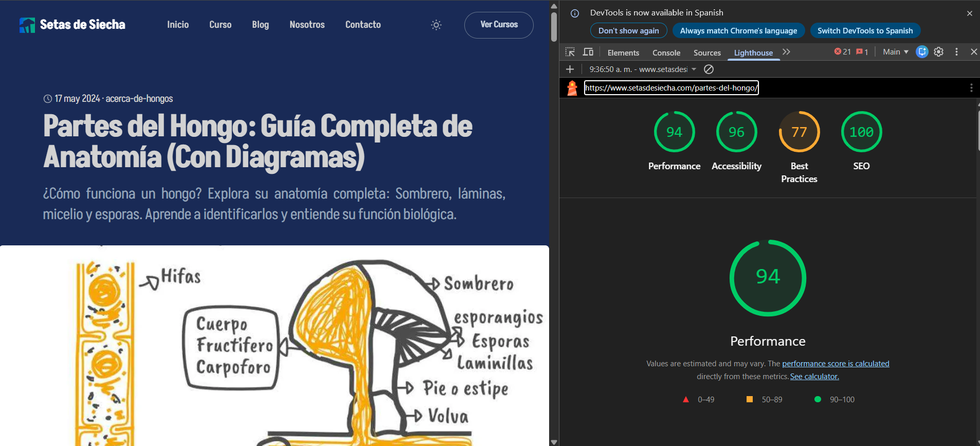The height and width of the screenshot is (446, 980).
Task: Open the report selector dropdown
Action: (643, 69)
